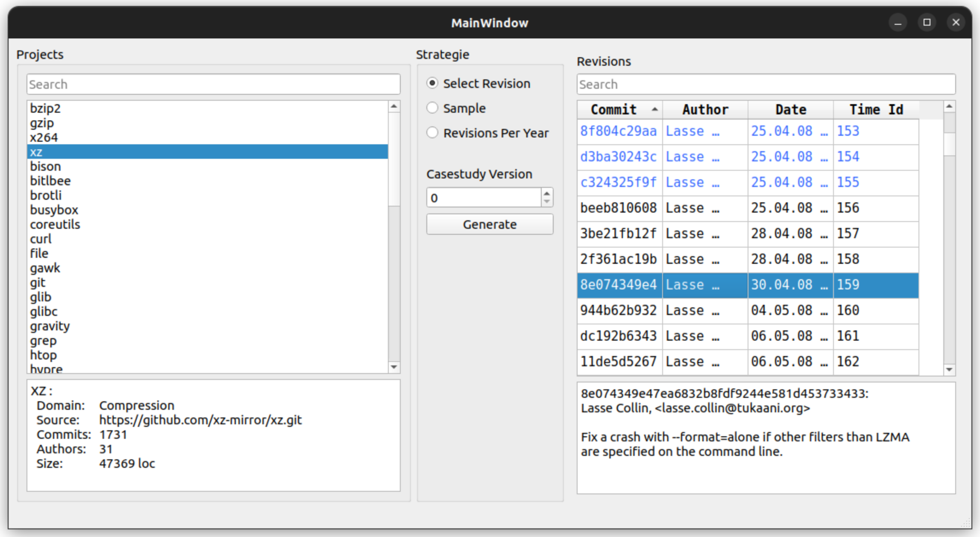Open coreutils project entry
This screenshot has width=980, height=537.
[x=208, y=224]
